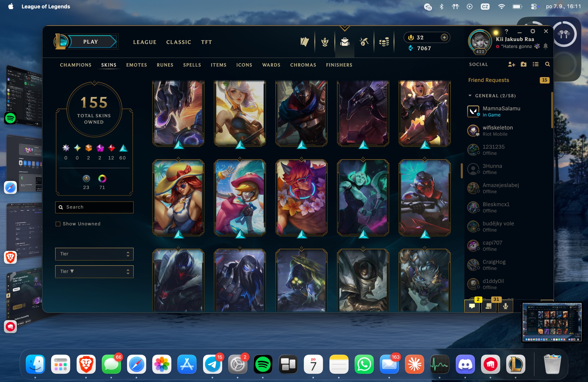Open the Clash crossed banners icon

pyautogui.click(x=305, y=42)
